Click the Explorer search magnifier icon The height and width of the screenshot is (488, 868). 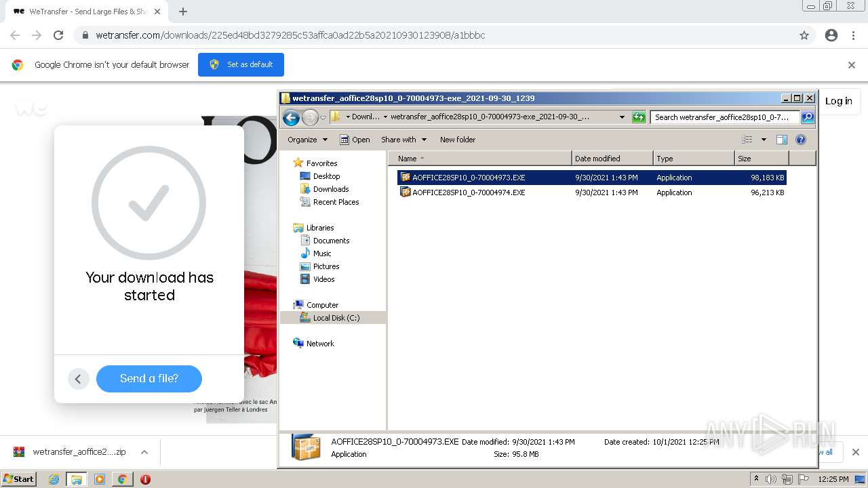click(x=807, y=117)
